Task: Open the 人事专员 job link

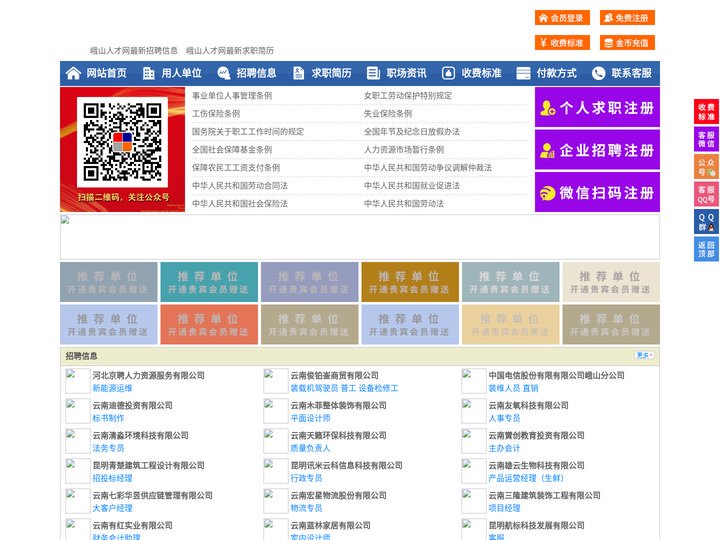Action: pyautogui.click(x=504, y=418)
